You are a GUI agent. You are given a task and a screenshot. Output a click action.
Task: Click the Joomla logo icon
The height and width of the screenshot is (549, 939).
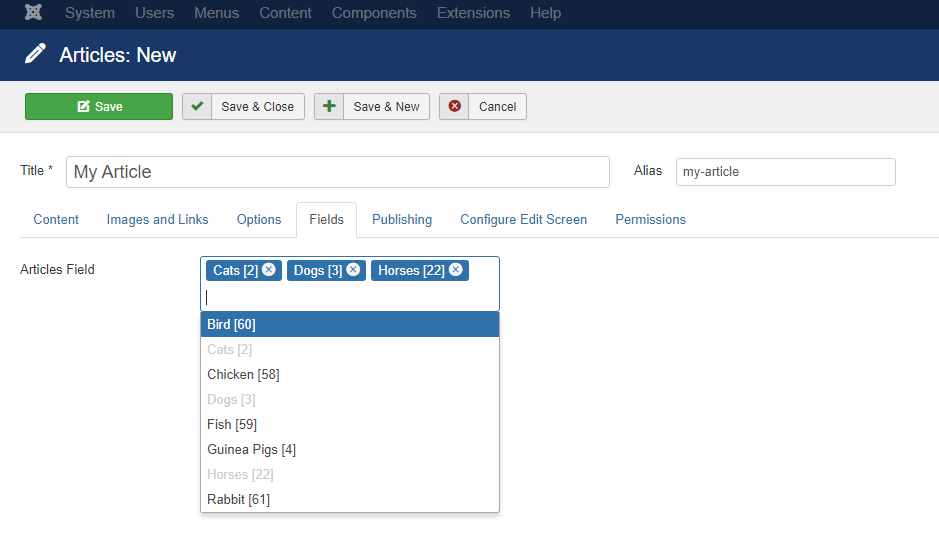pos(34,13)
